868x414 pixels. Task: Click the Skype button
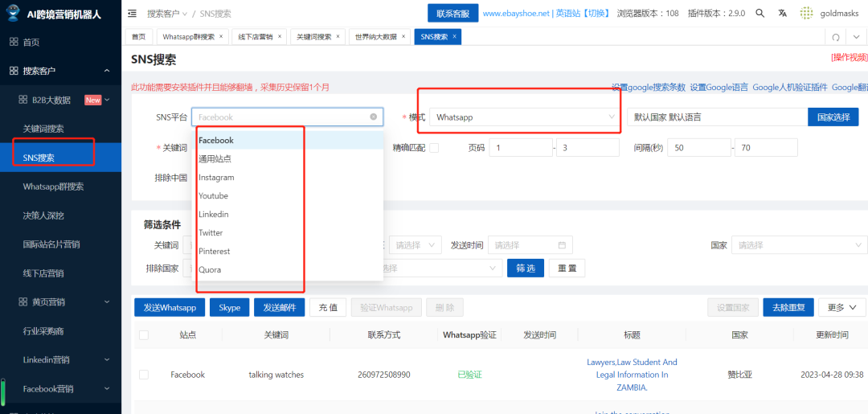[x=229, y=308]
